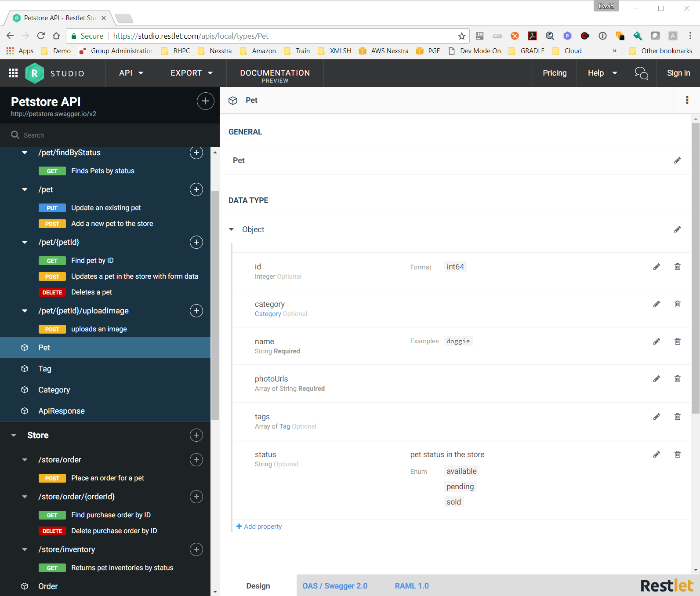
Task: Open the chat support bubble icon
Action: (x=641, y=73)
